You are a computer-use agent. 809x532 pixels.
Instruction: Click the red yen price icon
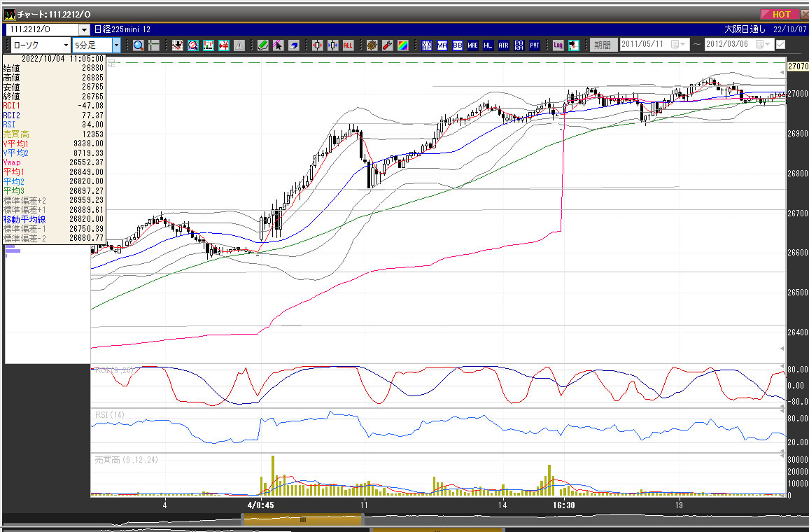click(x=224, y=45)
